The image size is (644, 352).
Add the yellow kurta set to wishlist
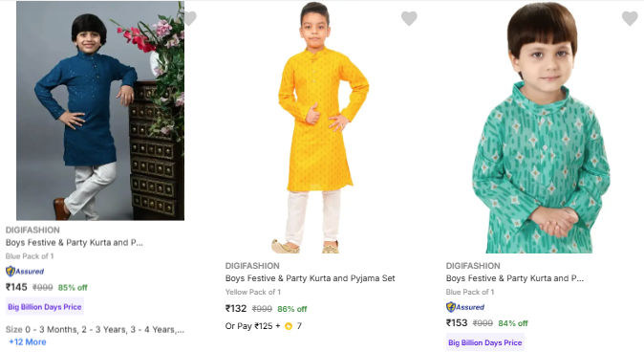coord(409,18)
